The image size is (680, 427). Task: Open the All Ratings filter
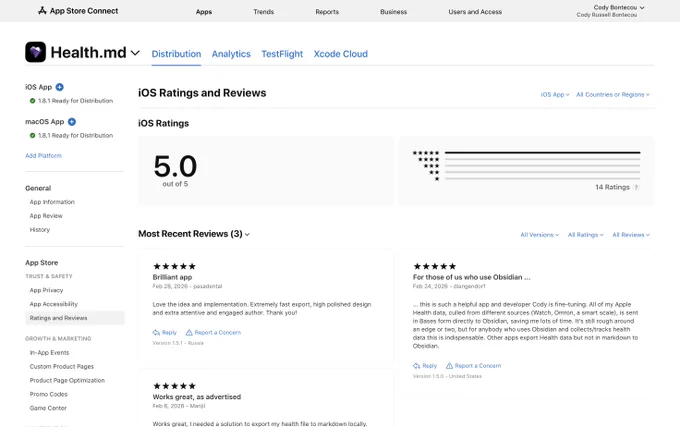pos(585,235)
